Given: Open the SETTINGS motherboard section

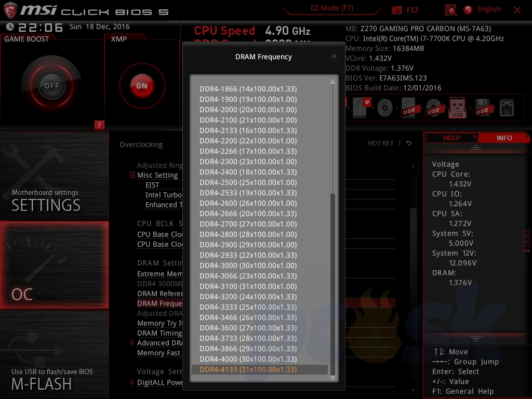Looking at the screenshot, I should click(x=54, y=176).
